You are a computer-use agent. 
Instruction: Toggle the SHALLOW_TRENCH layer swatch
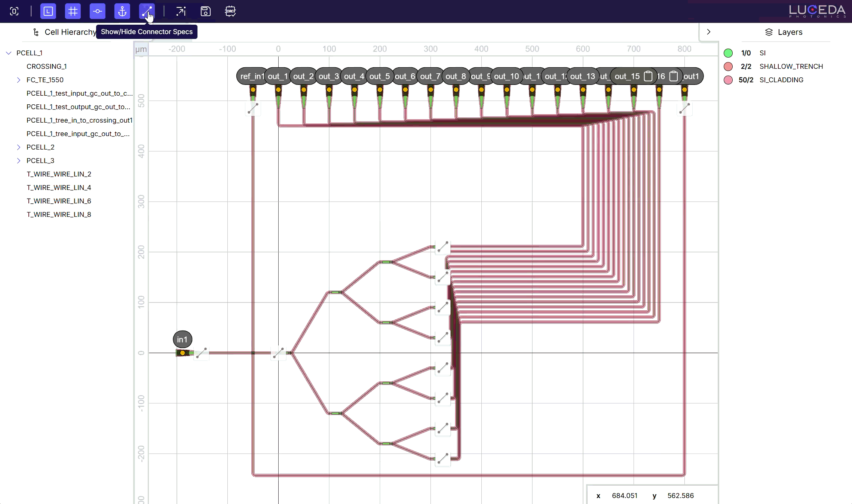coord(729,66)
